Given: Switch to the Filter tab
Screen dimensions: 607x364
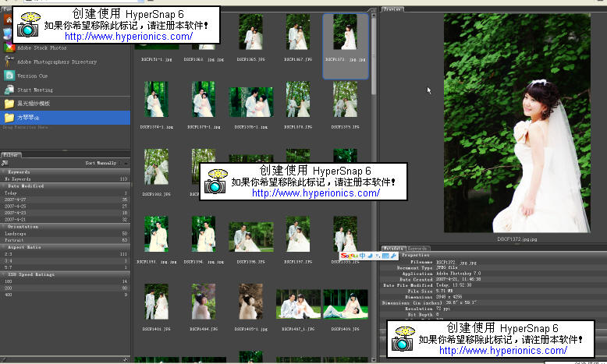Looking at the screenshot, I should (11, 155).
